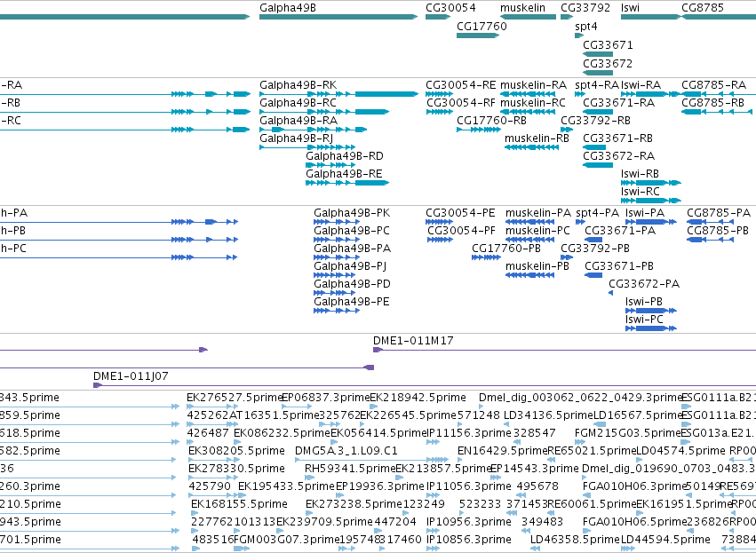Image resolution: width=756 pixels, height=553 pixels.
Task: Select the muskelin-PB protein label
Action: coord(537,266)
